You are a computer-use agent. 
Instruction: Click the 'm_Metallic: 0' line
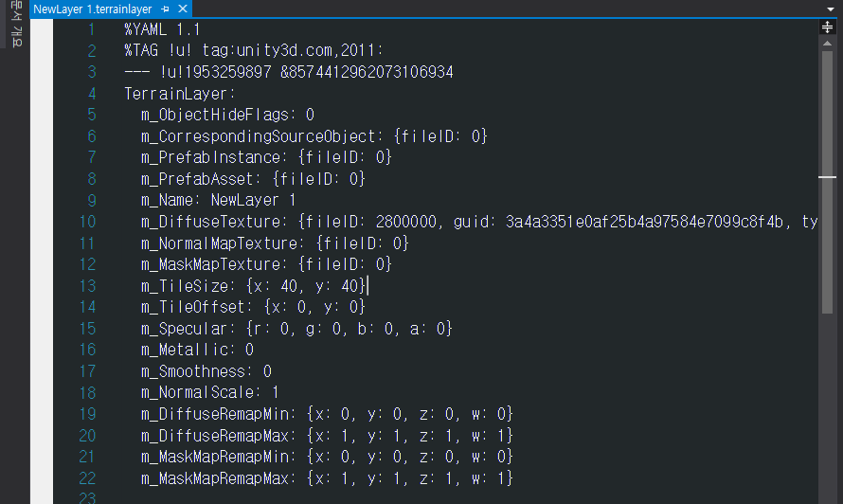click(197, 350)
